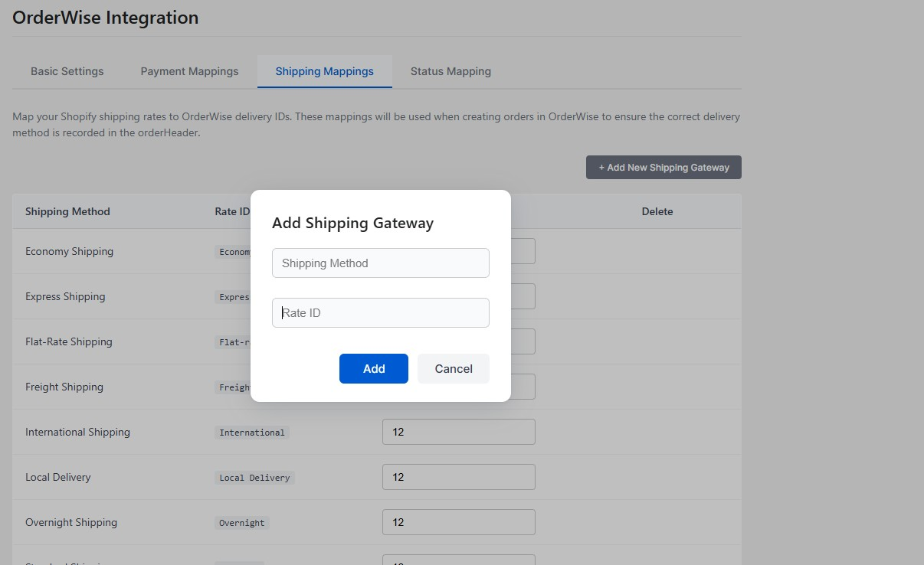Select the Overnight Shipping row label

click(x=71, y=522)
